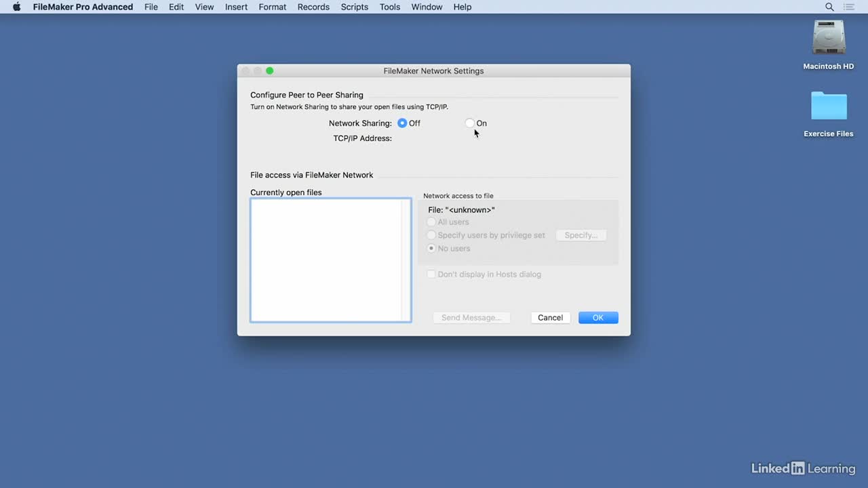Click the Network access to file label
Screen dimensions: 868x488
click(x=458, y=196)
